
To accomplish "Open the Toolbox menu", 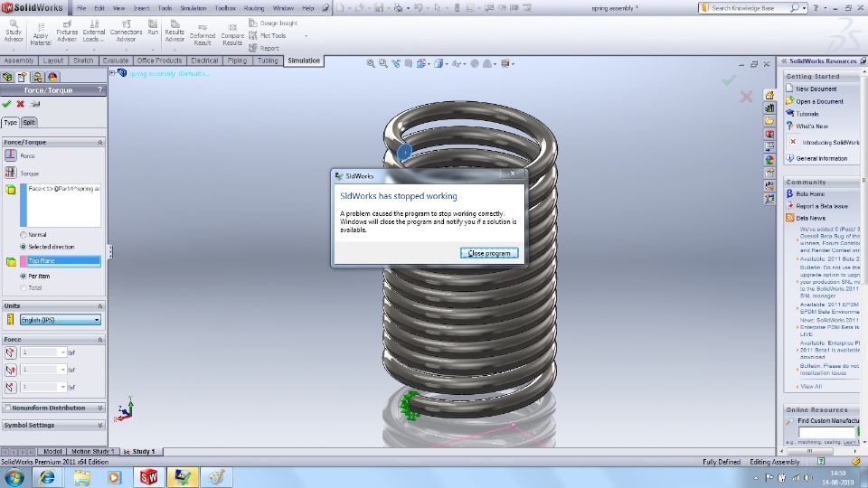I will point(225,8).
